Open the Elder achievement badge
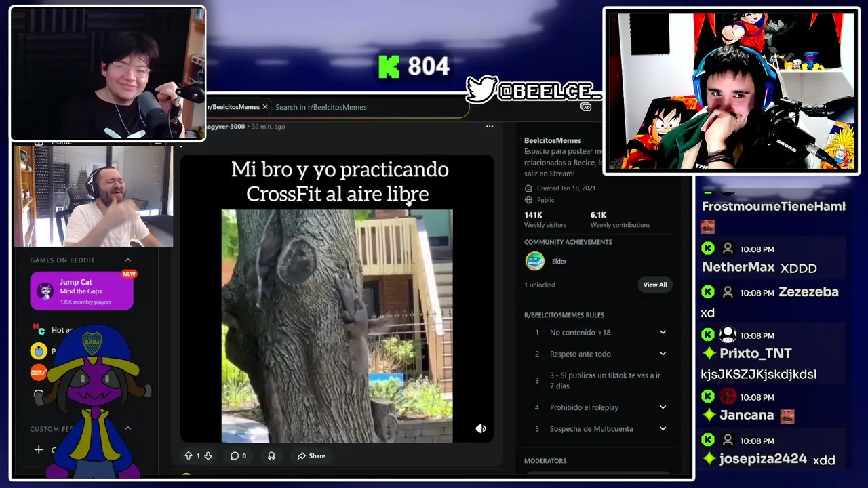868x488 pixels. [x=535, y=261]
